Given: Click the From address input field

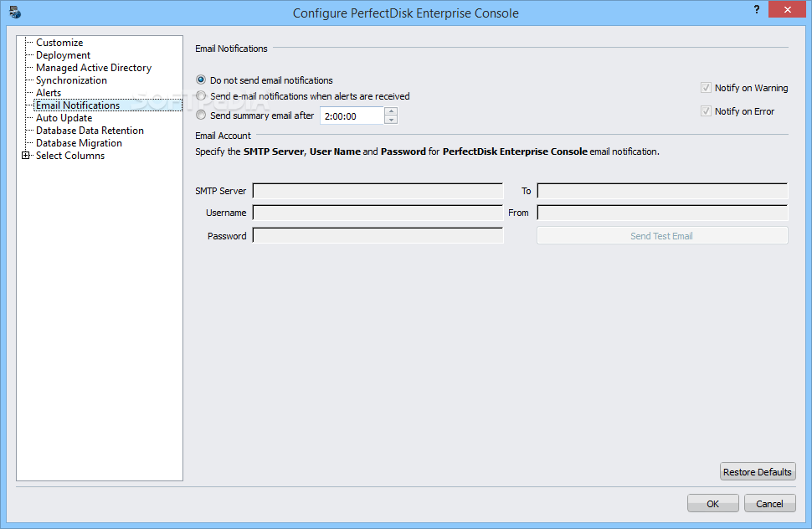Looking at the screenshot, I should (x=662, y=213).
